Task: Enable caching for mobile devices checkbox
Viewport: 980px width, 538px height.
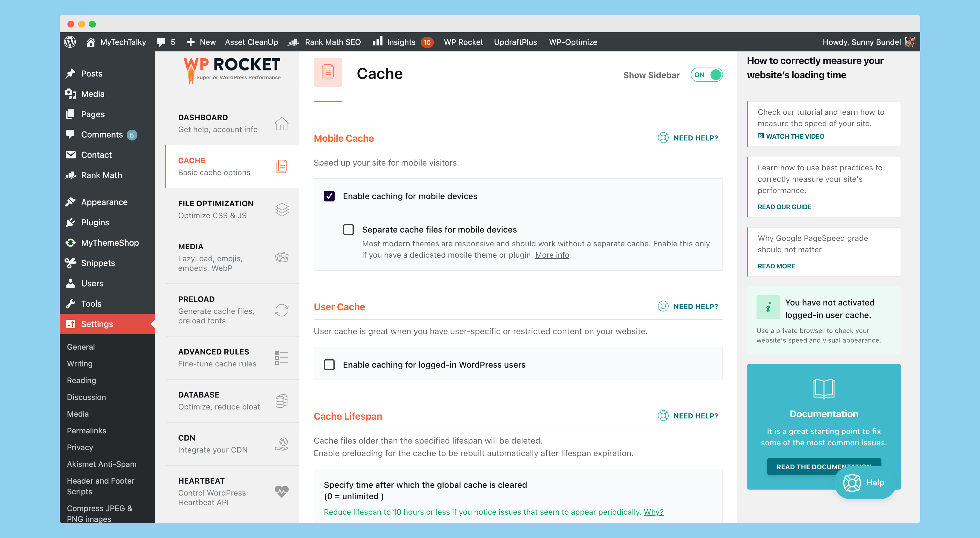Action: [x=329, y=195]
